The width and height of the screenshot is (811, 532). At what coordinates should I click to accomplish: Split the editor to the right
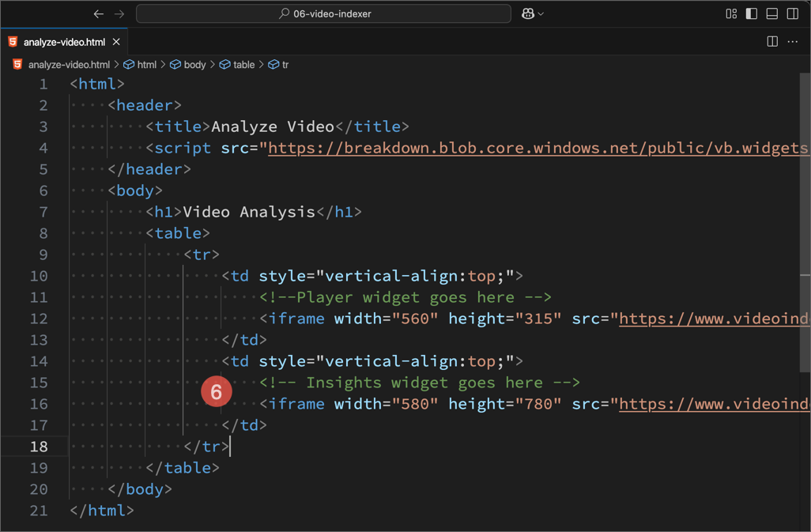point(772,41)
